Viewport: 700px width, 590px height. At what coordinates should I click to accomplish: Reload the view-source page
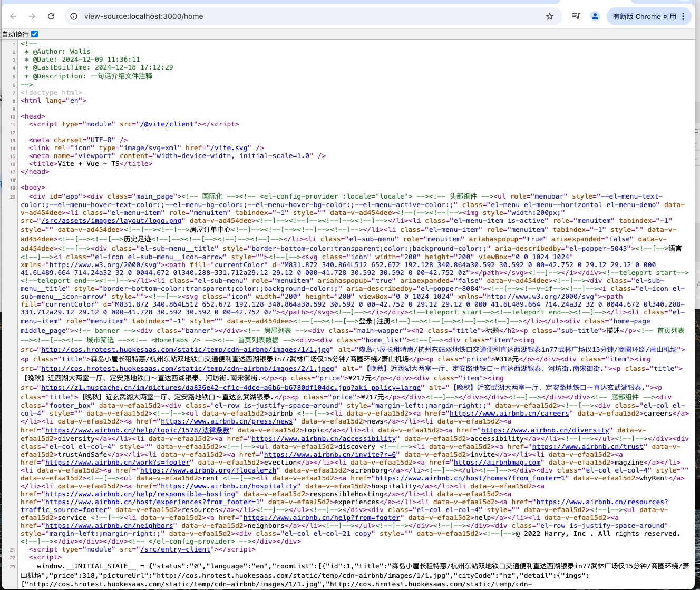click(51, 16)
